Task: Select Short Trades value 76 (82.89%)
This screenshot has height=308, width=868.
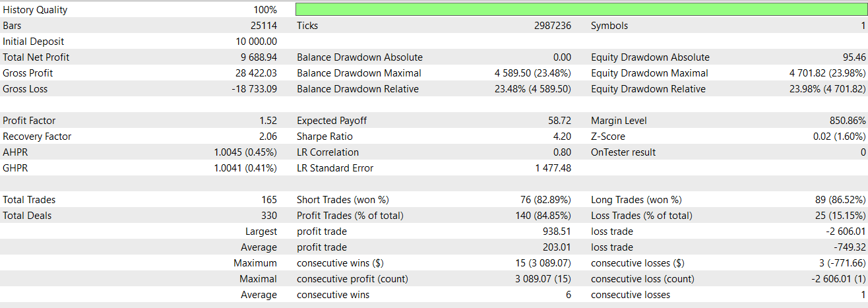Action: coord(545,200)
